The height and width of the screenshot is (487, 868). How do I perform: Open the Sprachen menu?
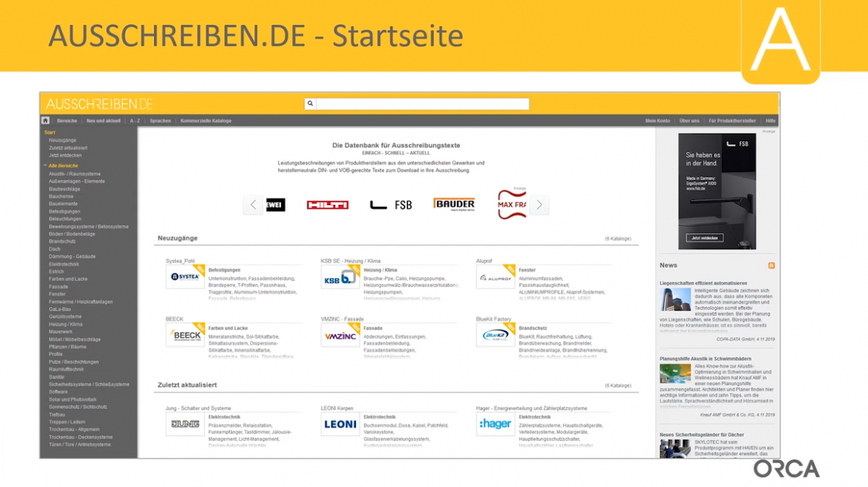tap(160, 121)
